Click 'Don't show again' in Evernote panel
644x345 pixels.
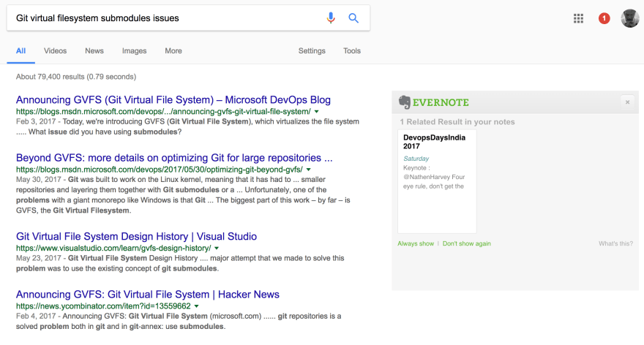(467, 243)
